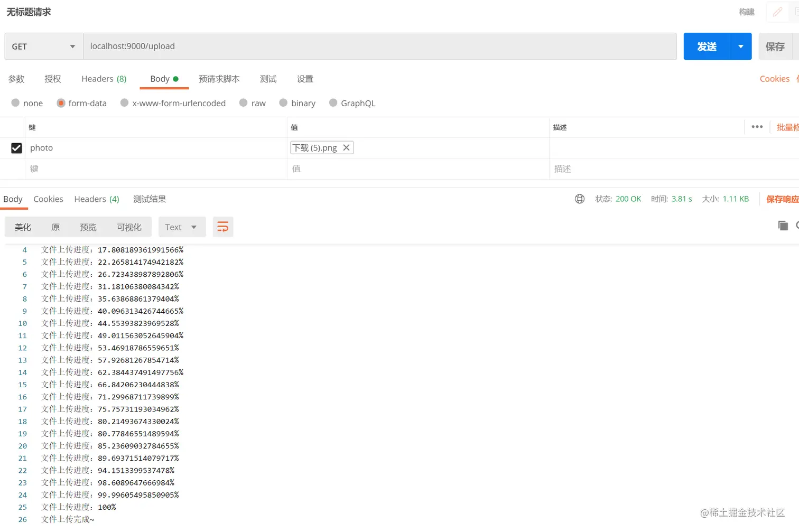799x532 pixels.
Task: Click the line reading 文件上传进度: 100%
Action: 79,507
